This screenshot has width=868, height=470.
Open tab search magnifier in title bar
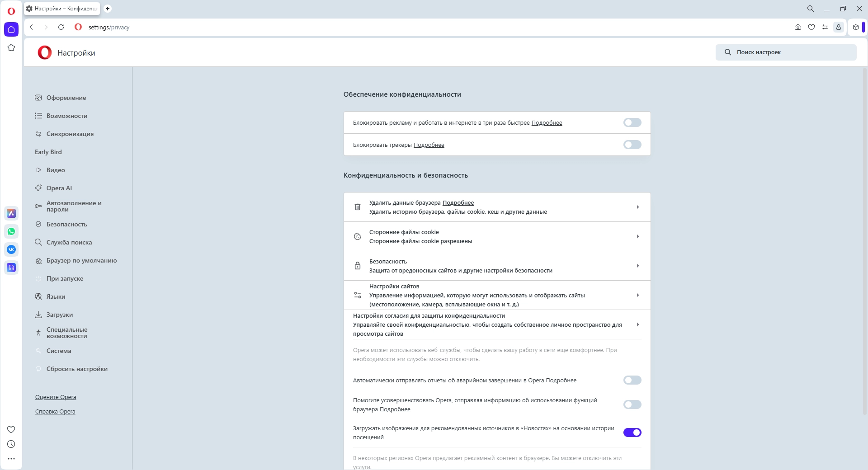[x=811, y=9]
